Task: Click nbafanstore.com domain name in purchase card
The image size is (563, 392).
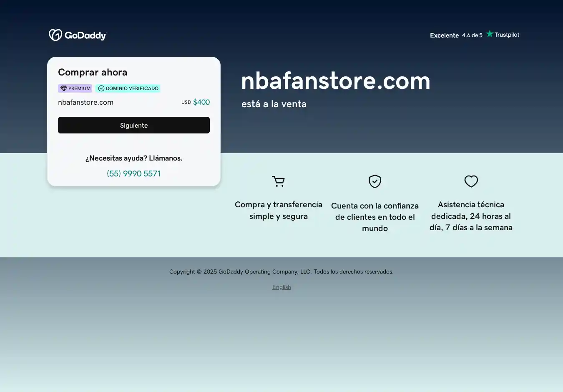Action: pyautogui.click(x=85, y=102)
